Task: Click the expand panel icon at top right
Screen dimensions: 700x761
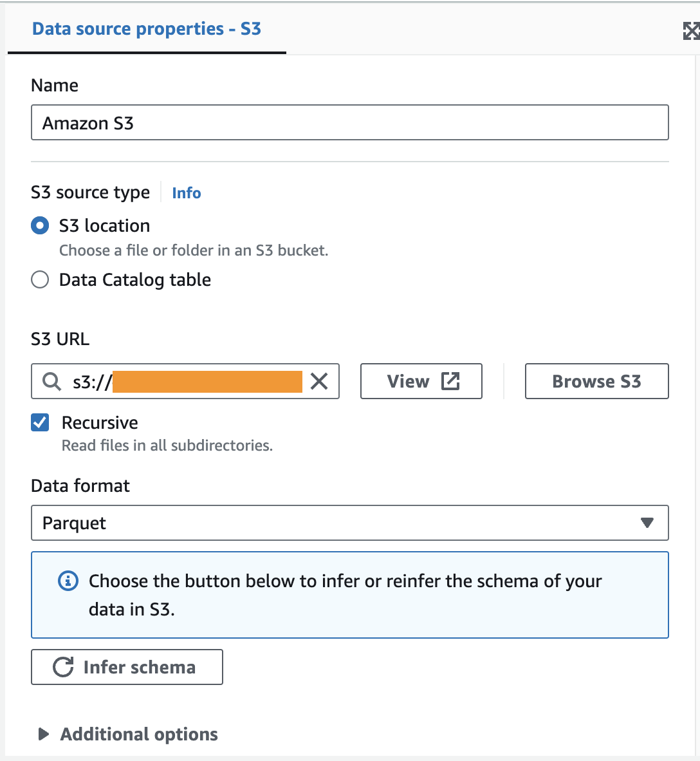Action: click(x=692, y=30)
